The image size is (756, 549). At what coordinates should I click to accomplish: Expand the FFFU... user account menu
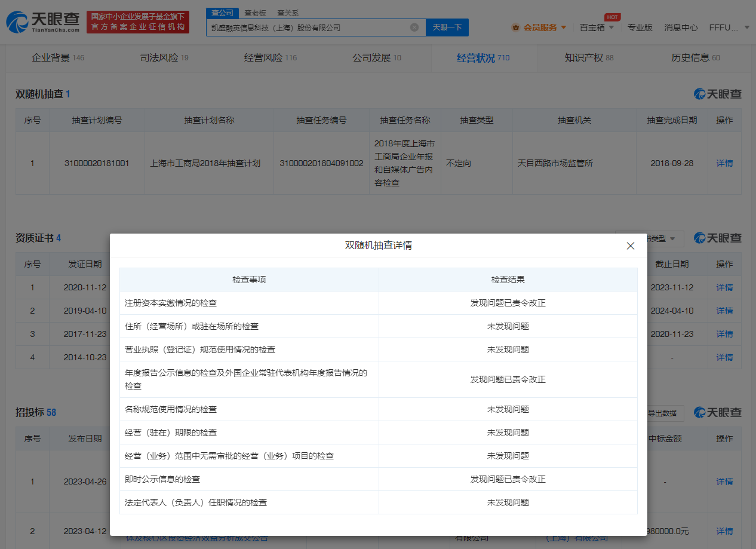coord(729,27)
